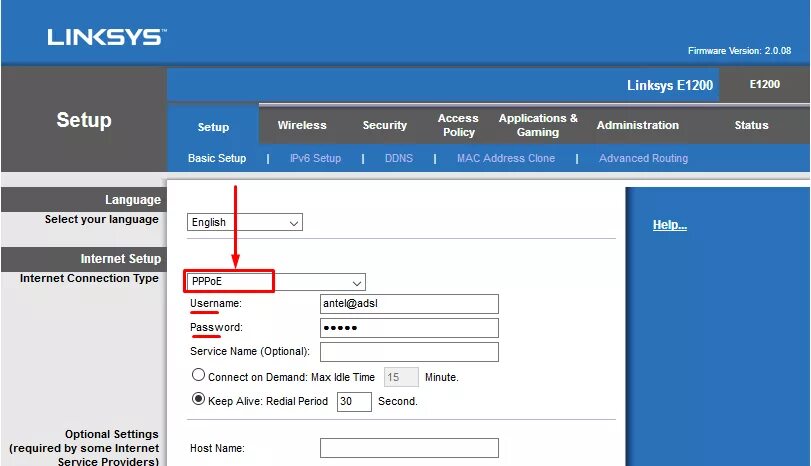Open the Security tab
811x466 pixels.
pyautogui.click(x=385, y=125)
